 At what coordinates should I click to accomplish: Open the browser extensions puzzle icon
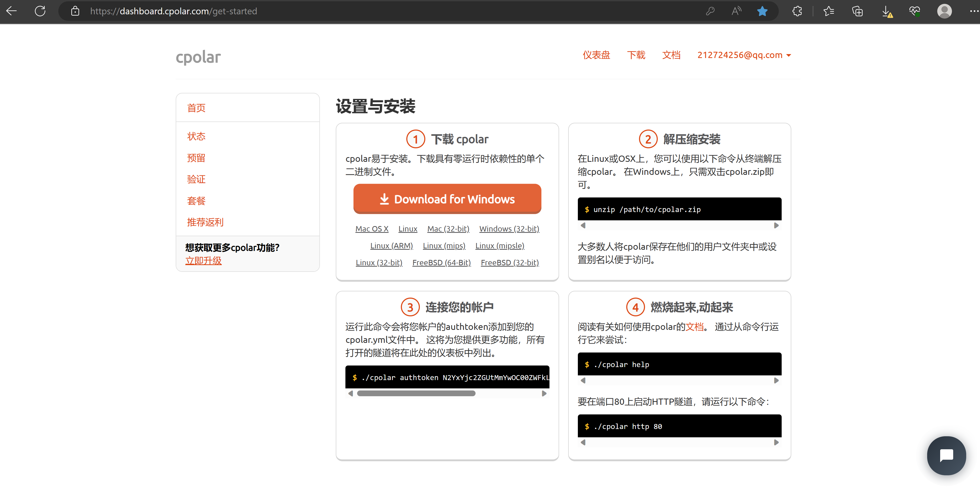click(x=797, y=11)
